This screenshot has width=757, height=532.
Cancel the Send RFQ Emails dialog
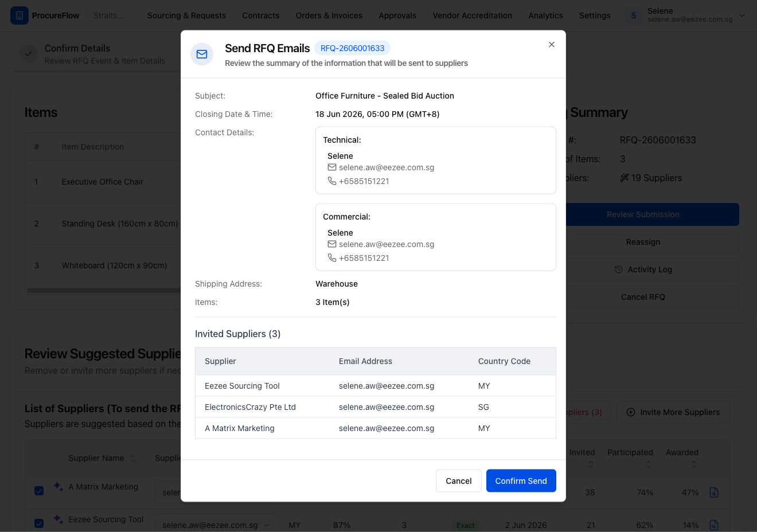(458, 481)
